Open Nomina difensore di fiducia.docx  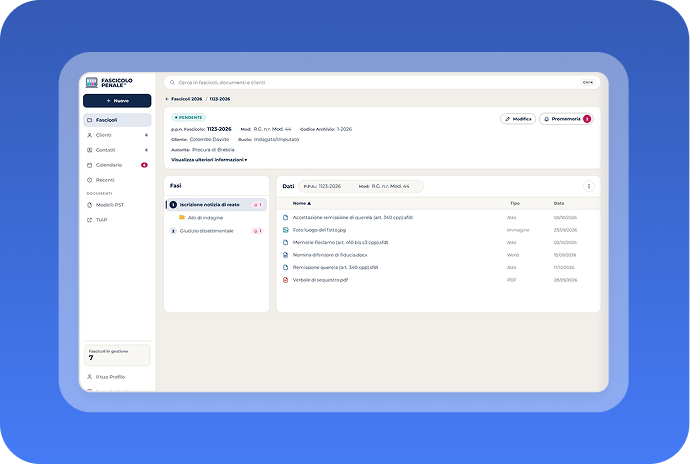click(330, 255)
